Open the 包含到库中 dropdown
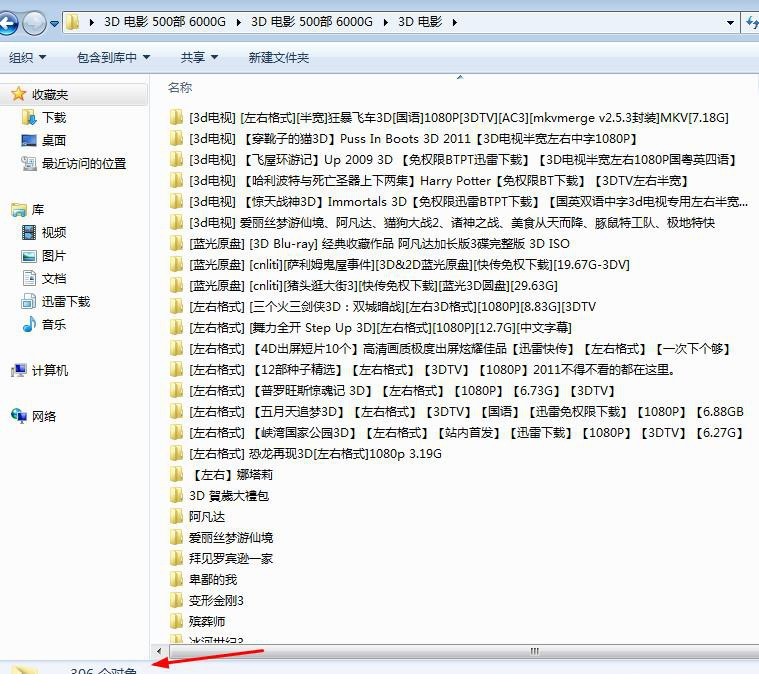 [x=113, y=58]
